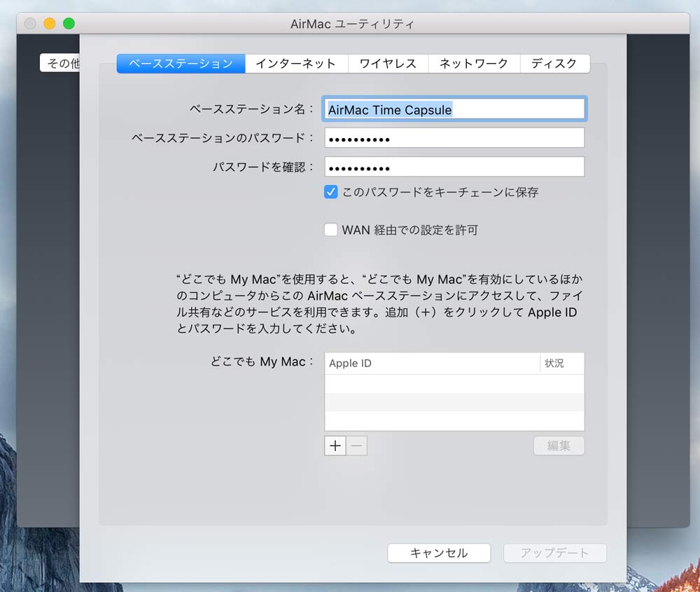Screen dimensions: 700x592
Task: Minimize the AirMac ユーティリティ window
Action: [50, 23]
